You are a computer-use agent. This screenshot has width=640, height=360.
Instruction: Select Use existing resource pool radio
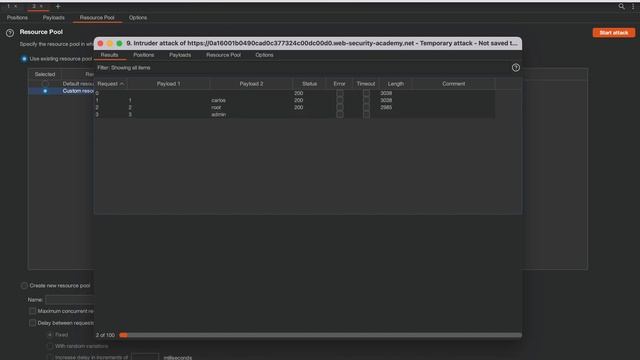coord(24,59)
